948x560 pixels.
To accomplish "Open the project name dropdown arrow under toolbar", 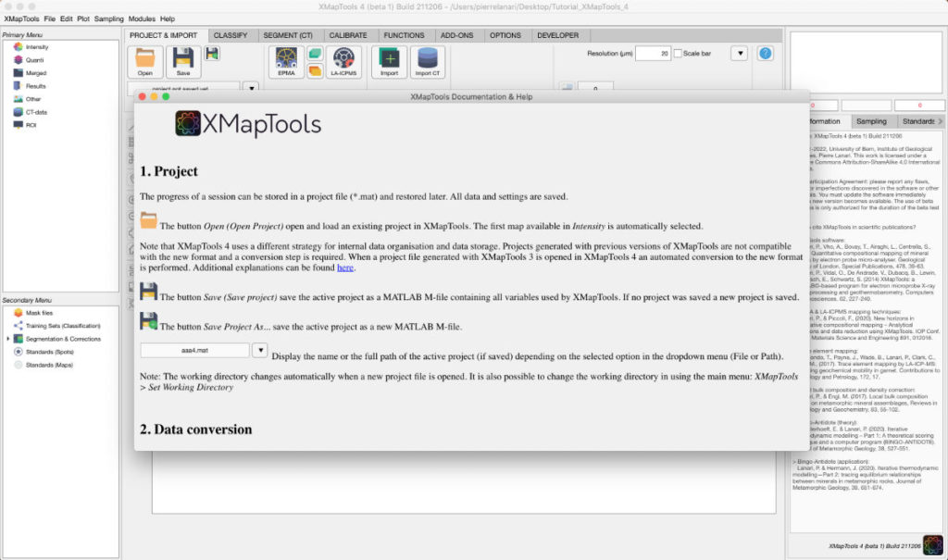I will 252,87.
